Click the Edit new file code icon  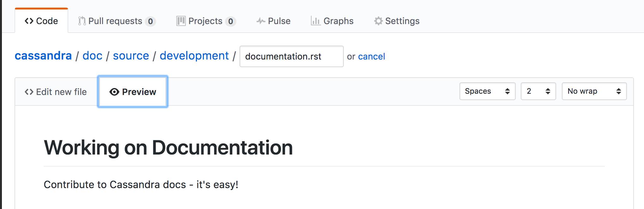click(x=29, y=92)
